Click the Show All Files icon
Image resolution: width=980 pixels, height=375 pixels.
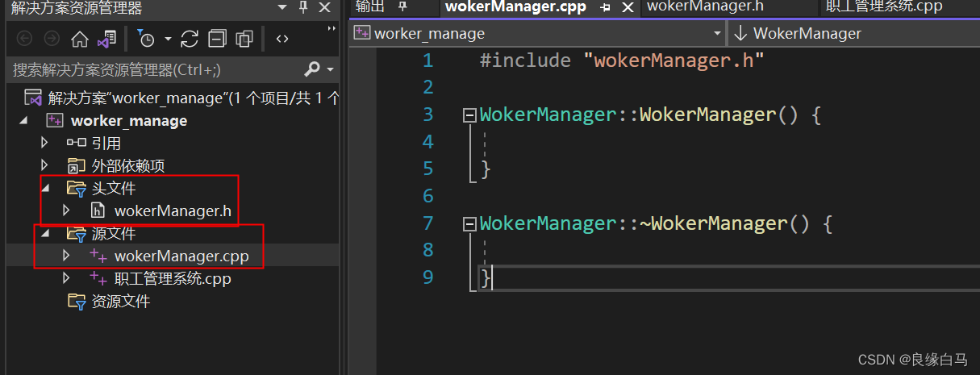pos(244,38)
